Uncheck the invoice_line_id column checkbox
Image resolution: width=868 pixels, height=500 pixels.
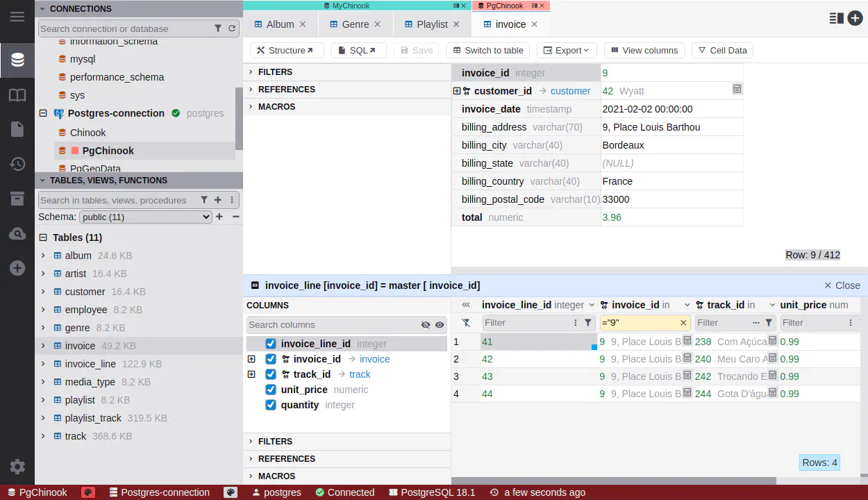pyautogui.click(x=271, y=344)
